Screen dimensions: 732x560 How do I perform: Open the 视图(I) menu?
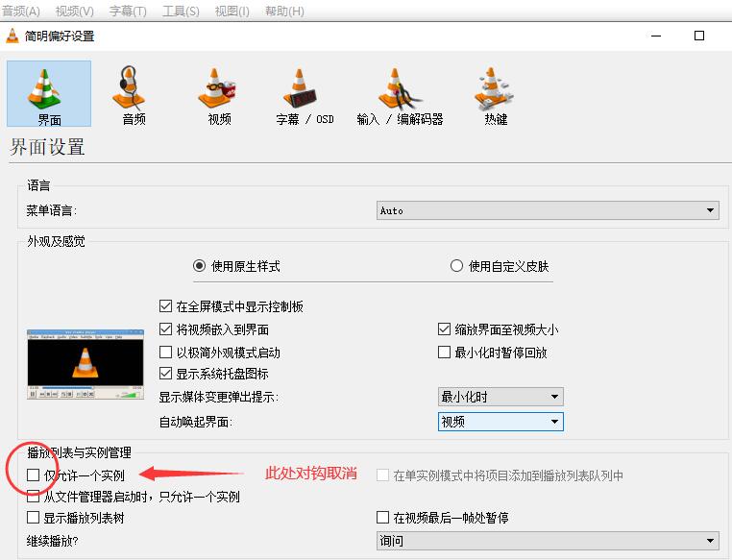click(232, 12)
